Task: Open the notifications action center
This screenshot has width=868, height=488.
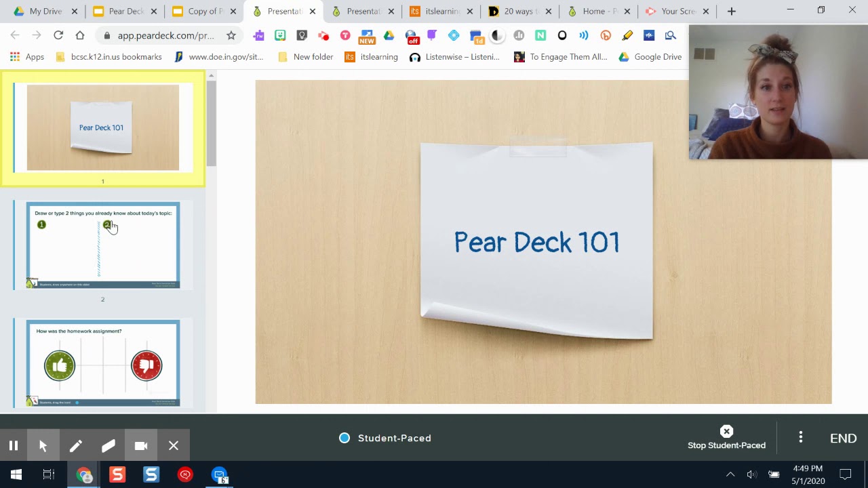Action: tap(845, 474)
